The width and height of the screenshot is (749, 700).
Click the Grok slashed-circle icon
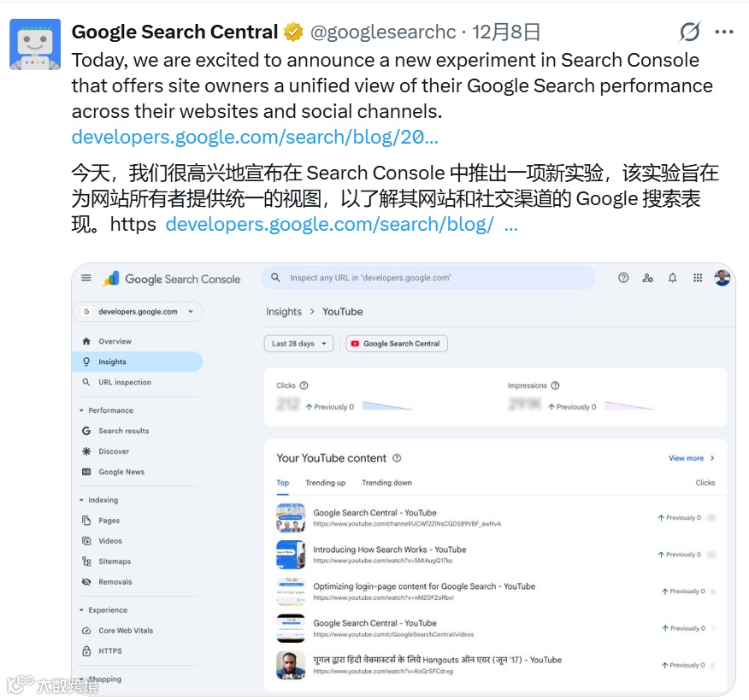[690, 32]
